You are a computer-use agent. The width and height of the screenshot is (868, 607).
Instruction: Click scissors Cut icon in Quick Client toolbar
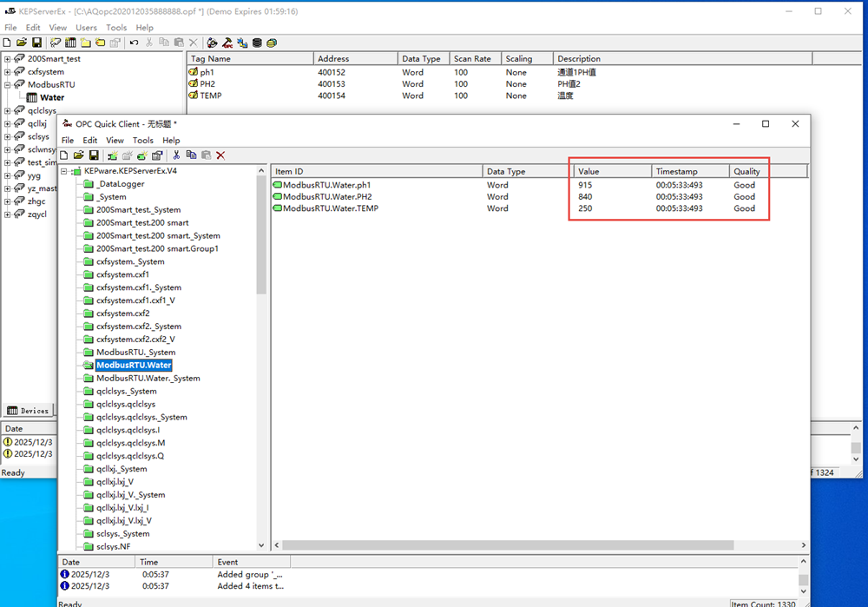pyautogui.click(x=176, y=155)
